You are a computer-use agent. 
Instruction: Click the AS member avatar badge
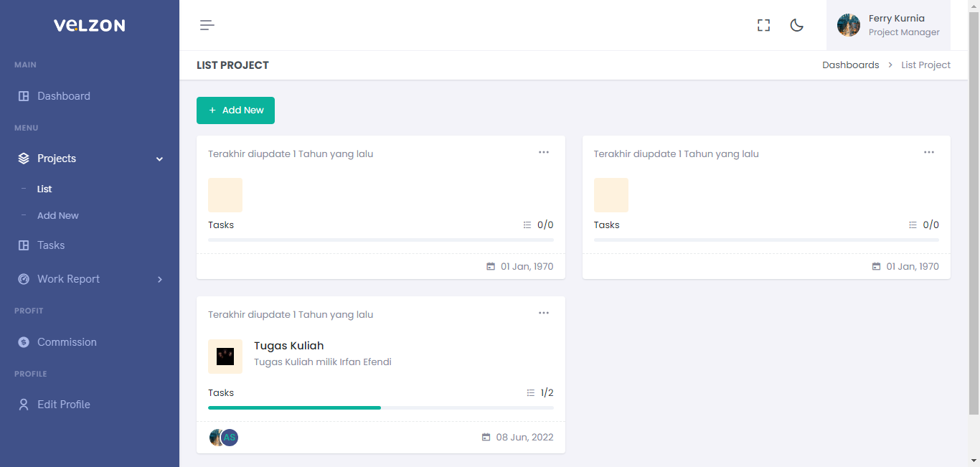point(230,438)
